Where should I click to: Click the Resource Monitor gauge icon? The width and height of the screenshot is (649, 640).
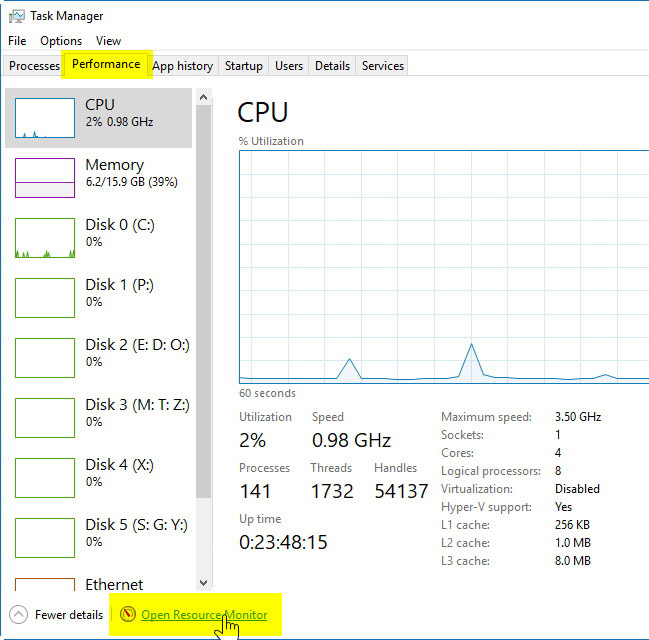pos(127,614)
